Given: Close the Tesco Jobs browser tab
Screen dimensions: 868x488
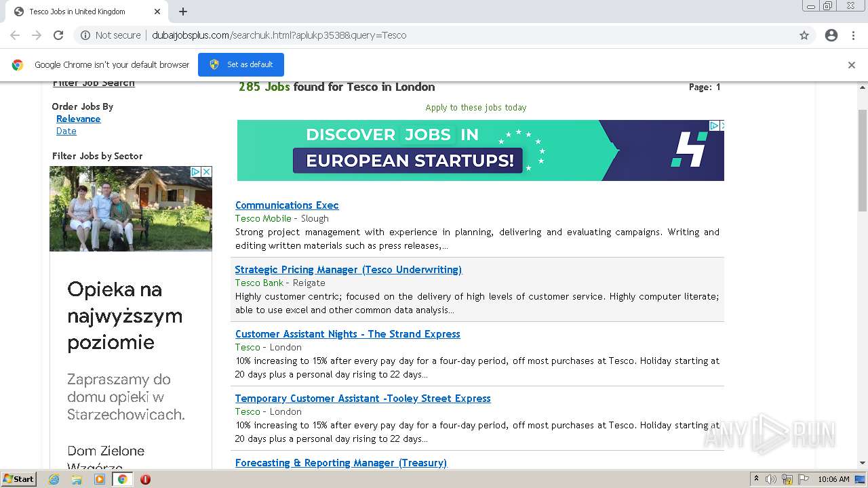Looking at the screenshot, I should [157, 12].
